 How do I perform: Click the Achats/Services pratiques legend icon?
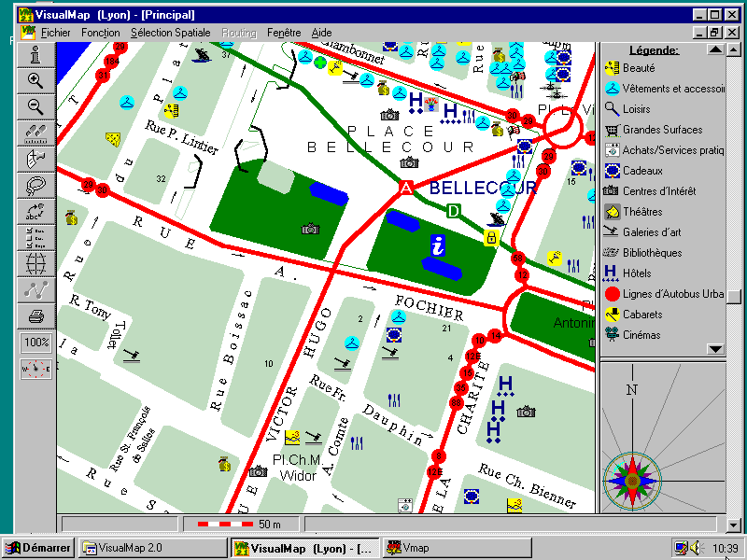pos(612,150)
